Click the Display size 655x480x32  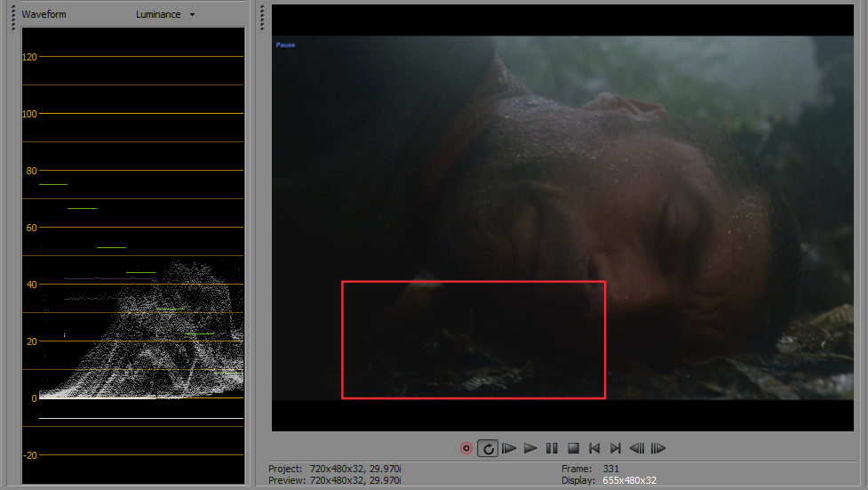[x=629, y=480]
